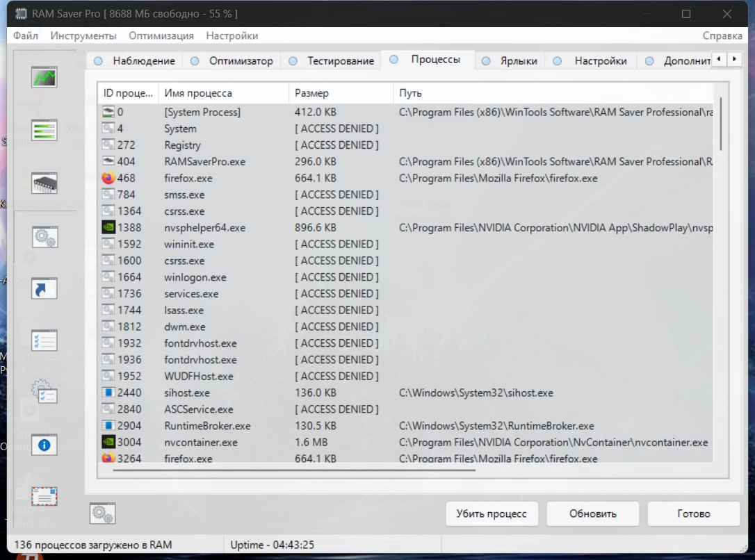This screenshot has width=755, height=560.
Task: Click Firefox icon of process 468
Action: tap(108, 178)
